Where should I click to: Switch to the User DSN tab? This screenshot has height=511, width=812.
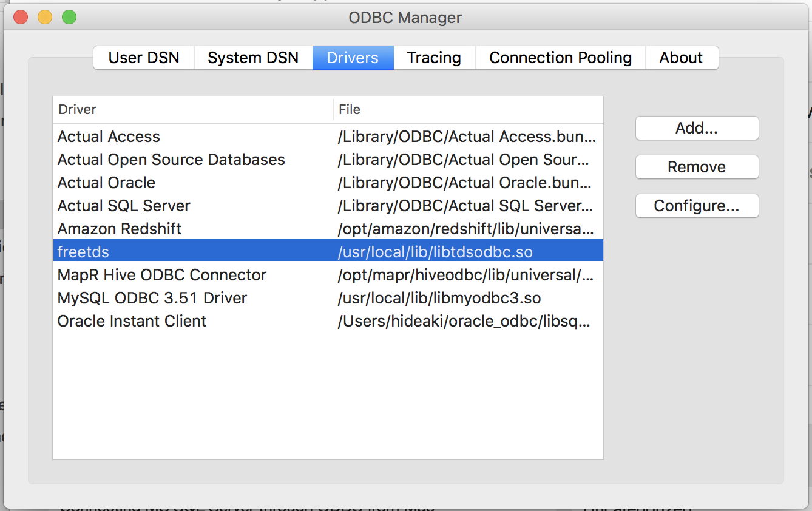tap(143, 57)
